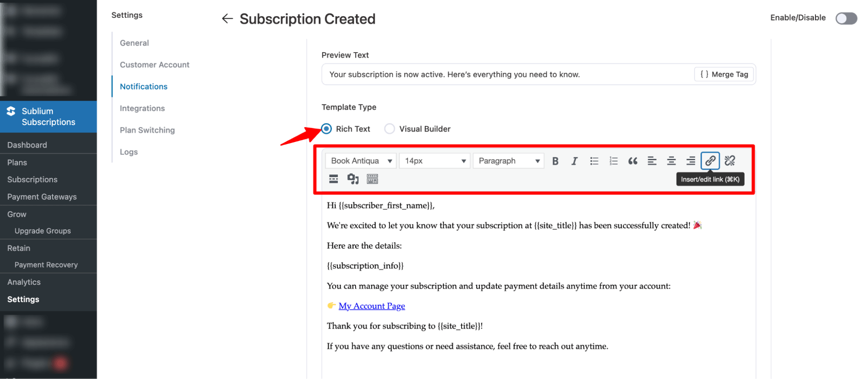
Task: Insert a bulleted list
Action: [x=594, y=161]
